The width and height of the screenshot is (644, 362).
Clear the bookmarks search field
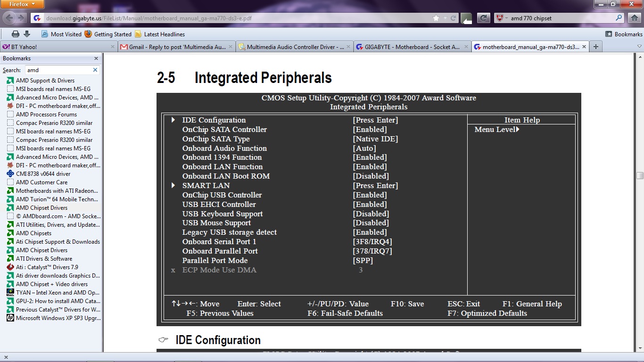(95, 70)
